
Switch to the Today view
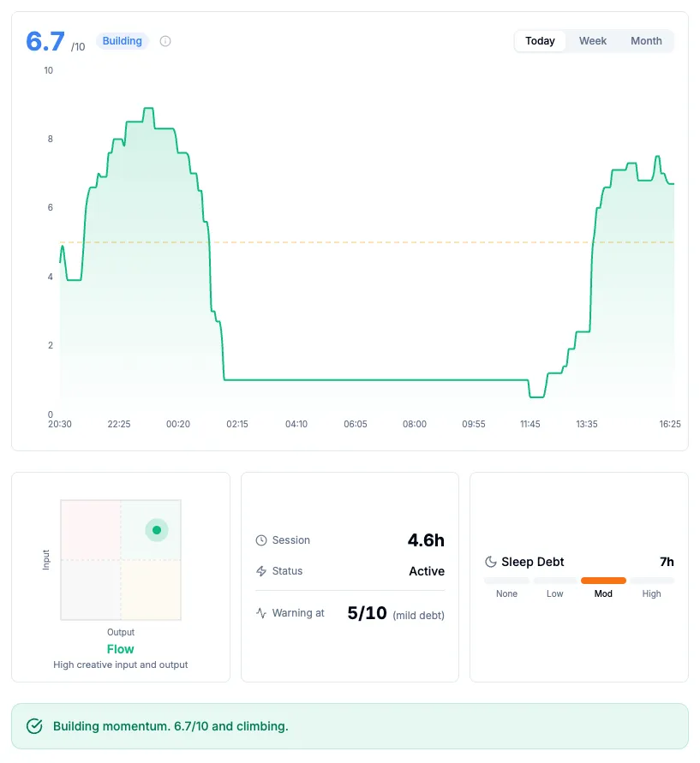coord(540,41)
